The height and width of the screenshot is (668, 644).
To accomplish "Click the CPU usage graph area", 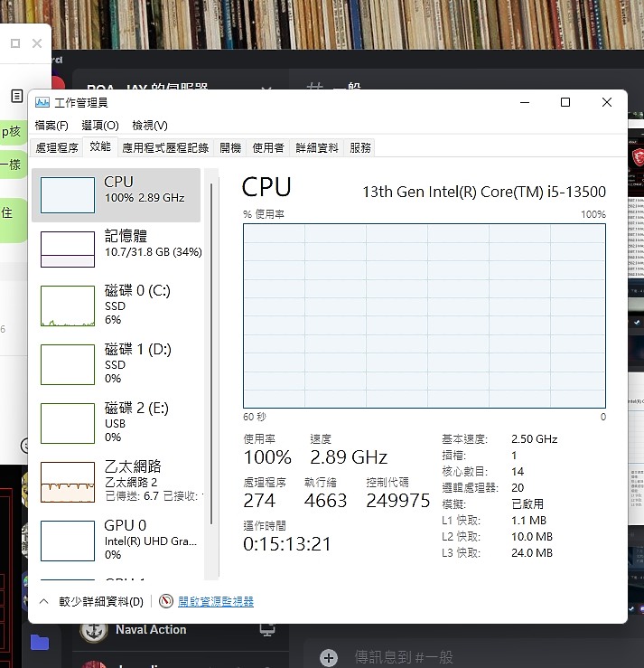I will click(x=425, y=315).
